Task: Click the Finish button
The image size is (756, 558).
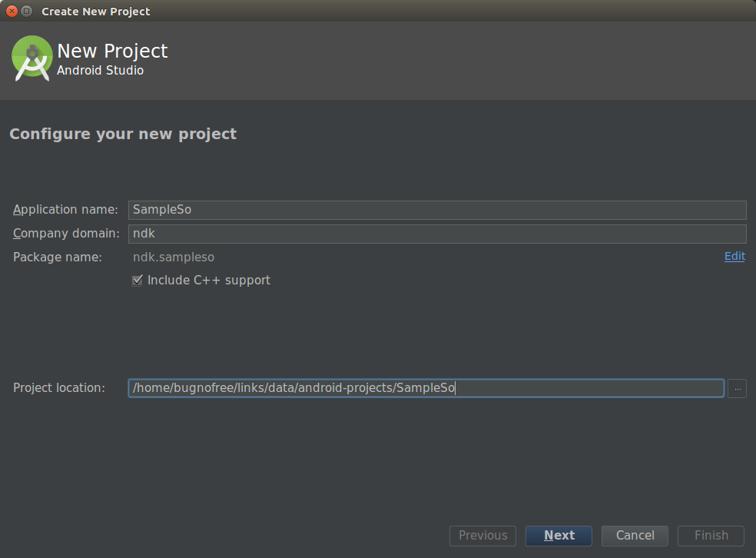Action: click(x=711, y=536)
